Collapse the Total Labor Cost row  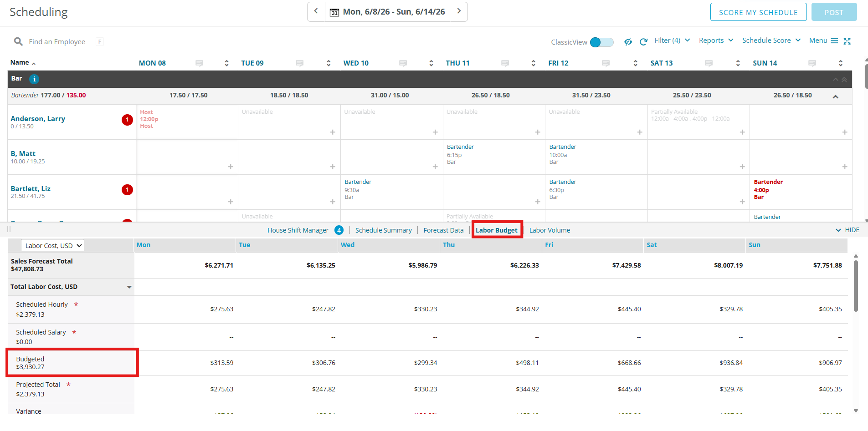[x=129, y=287]
